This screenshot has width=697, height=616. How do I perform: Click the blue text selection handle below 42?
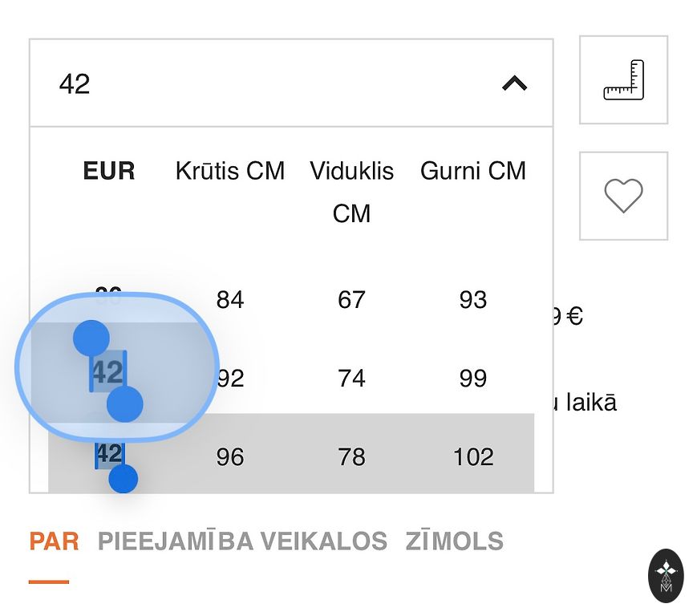[x=124, y=479]
